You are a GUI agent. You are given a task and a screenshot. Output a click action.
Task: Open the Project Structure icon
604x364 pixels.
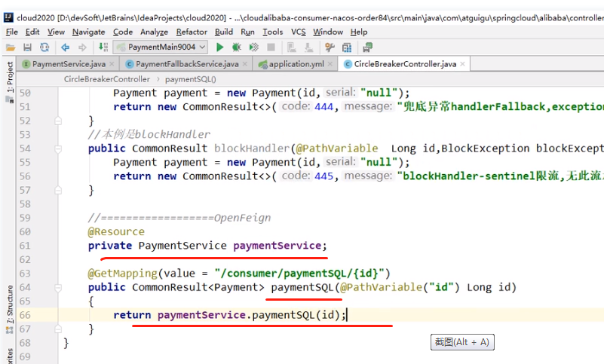point(347,47)
